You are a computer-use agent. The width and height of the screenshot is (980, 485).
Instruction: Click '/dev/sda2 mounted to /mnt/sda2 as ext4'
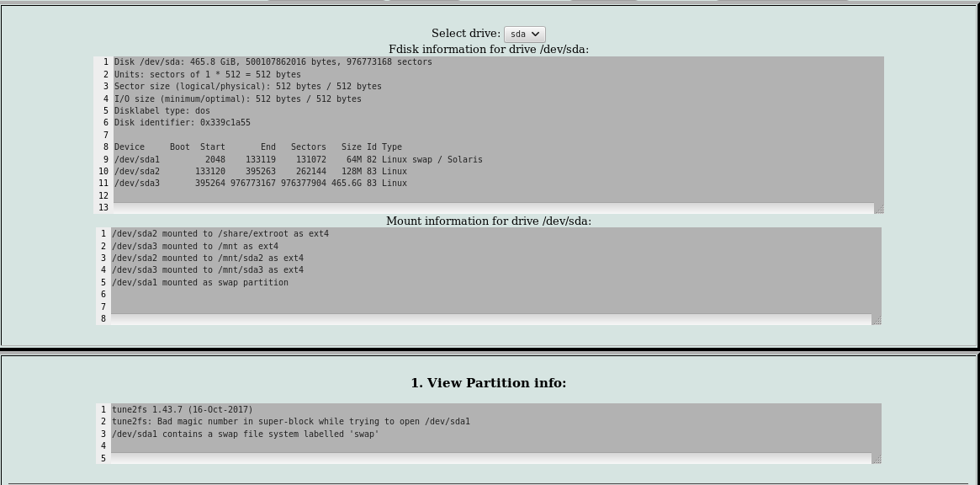[x=208, y=258]
